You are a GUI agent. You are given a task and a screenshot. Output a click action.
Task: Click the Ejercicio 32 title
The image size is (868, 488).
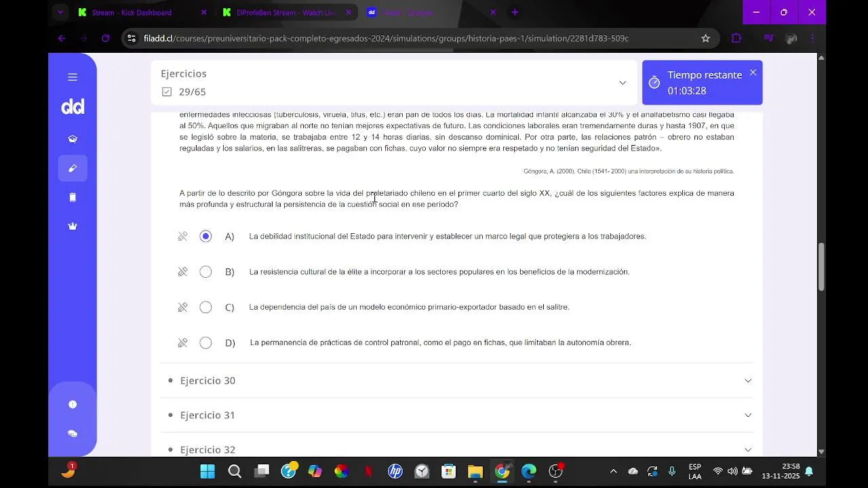point(208,450)
